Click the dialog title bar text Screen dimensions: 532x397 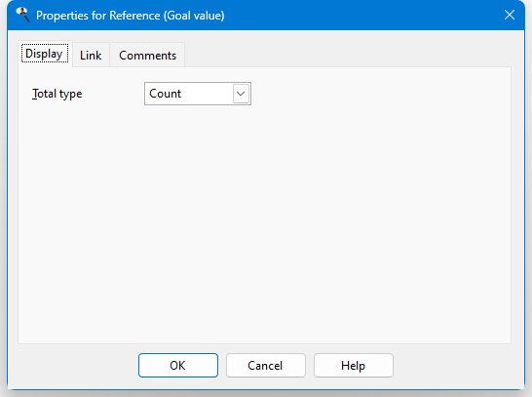pos(131,16)
